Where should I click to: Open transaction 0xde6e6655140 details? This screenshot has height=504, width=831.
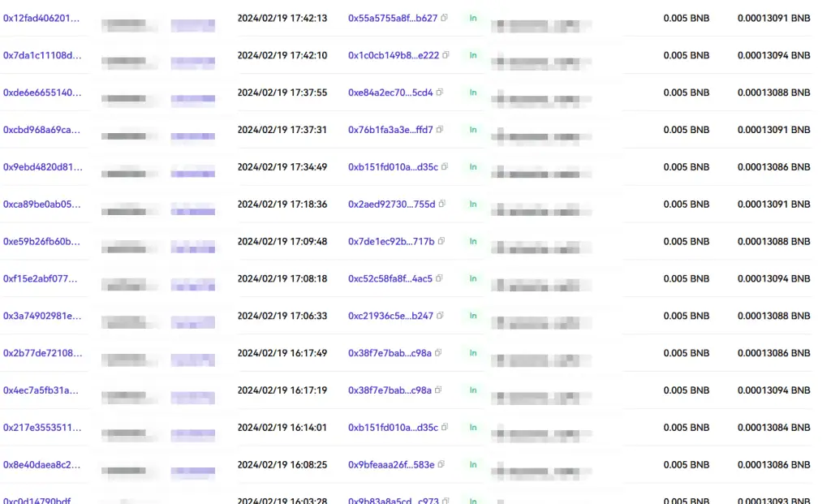pos(42,93)
